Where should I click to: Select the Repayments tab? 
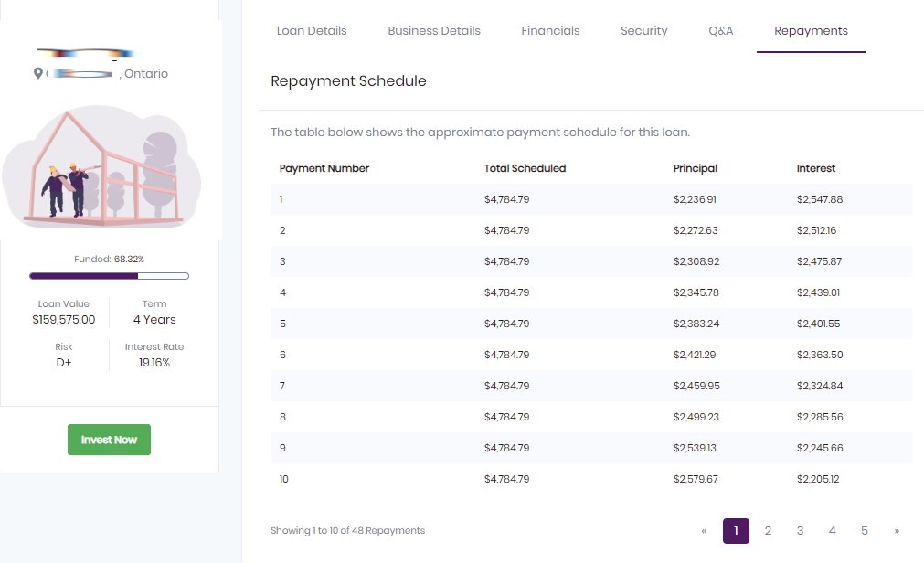tap(811, 31)
